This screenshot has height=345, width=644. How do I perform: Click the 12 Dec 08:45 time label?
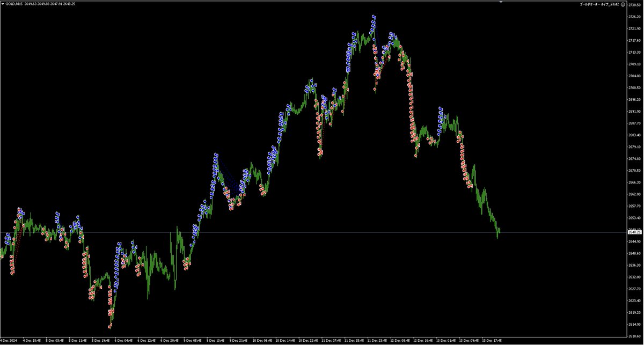click(401, 340)
